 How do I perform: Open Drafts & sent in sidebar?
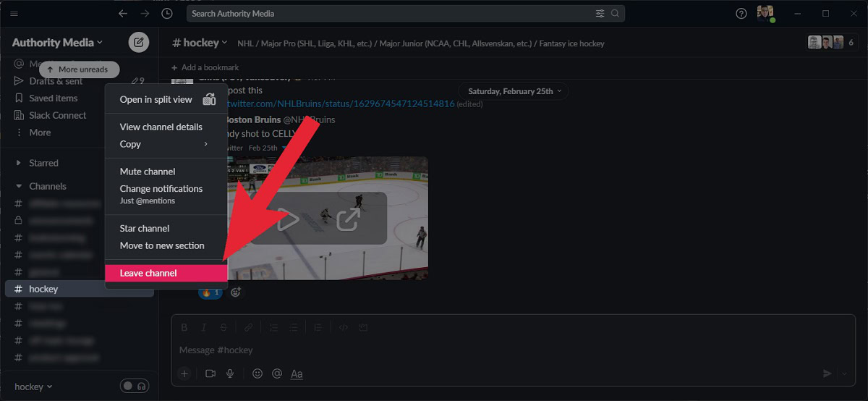pyautogui.click(x=56, y=81)
